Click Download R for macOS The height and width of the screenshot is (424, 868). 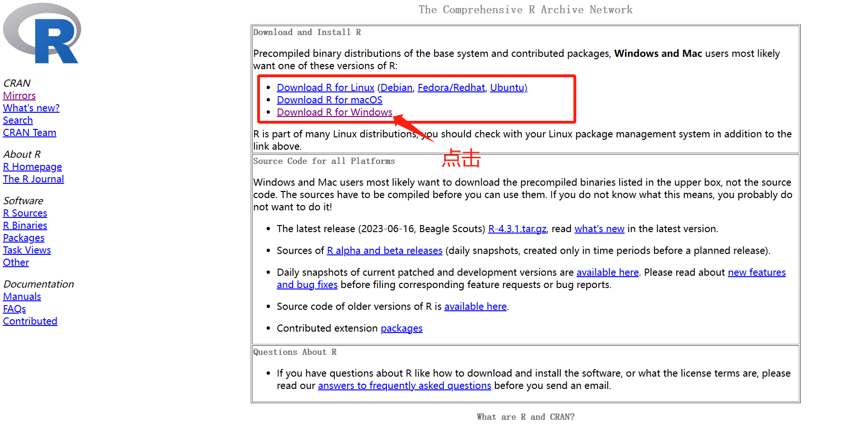point(330,100)
